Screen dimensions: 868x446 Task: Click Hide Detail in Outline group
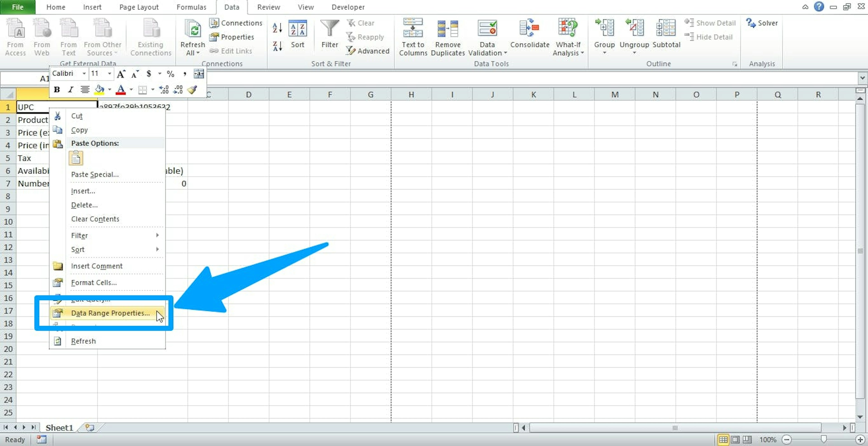709,37
